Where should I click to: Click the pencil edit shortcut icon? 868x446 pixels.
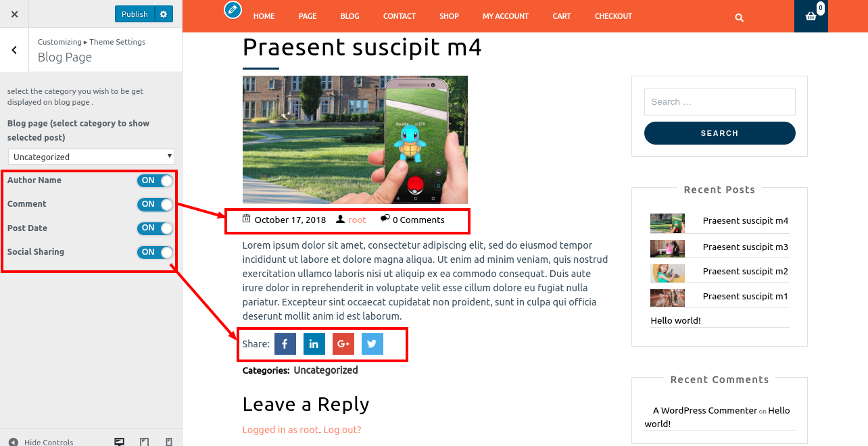[233, 9]
